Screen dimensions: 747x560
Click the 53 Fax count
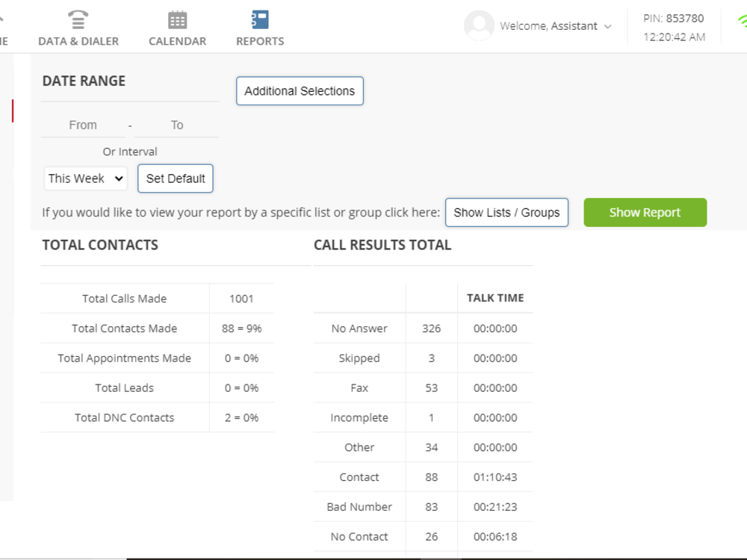click(432, 388)
